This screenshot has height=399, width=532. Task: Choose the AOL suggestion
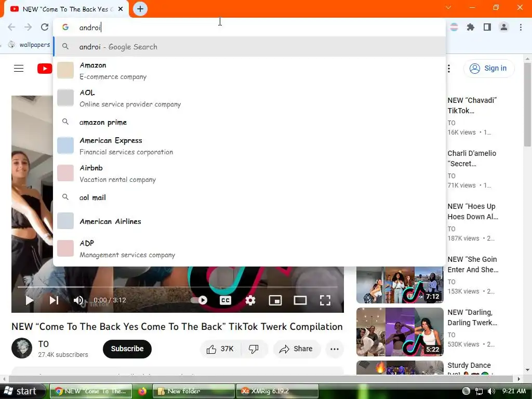[249, 98]
